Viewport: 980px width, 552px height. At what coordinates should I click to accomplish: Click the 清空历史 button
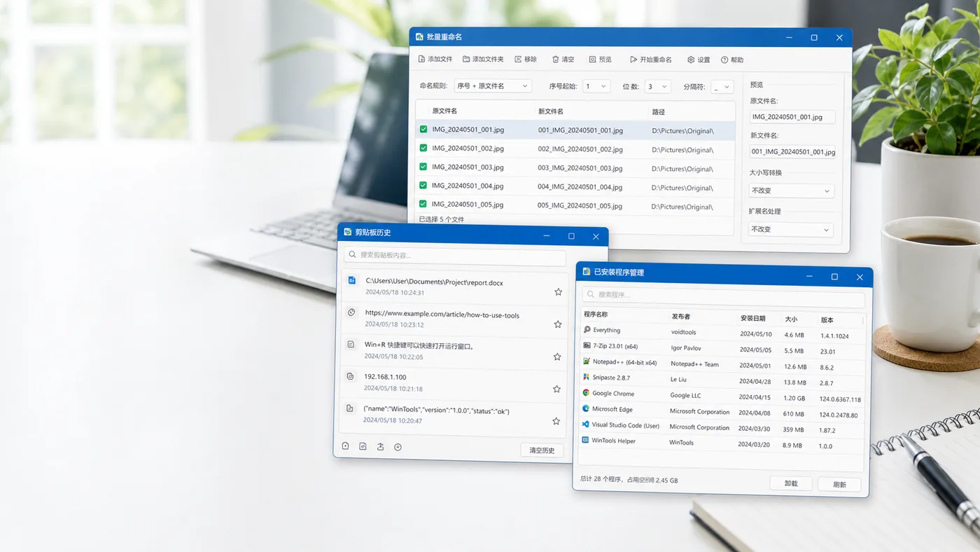click(x=542, y=450)
